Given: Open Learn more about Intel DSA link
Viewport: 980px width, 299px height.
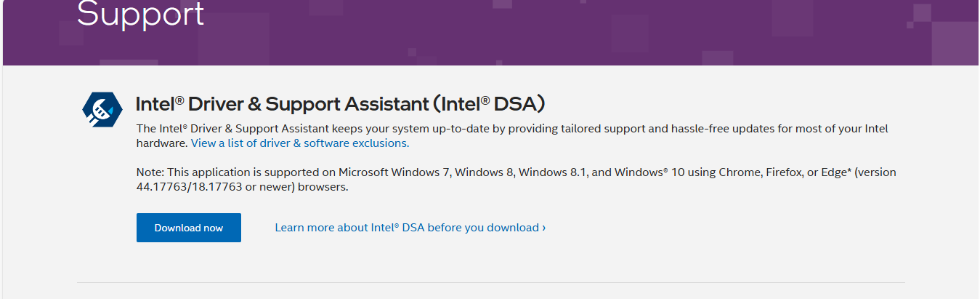Looking at the screenshot, I should click(x=406, y=228).
